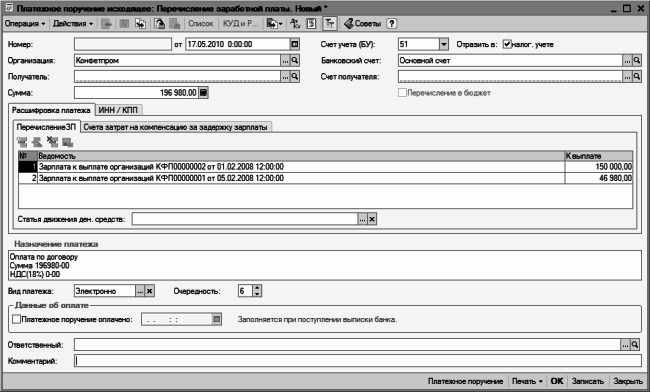Open the Действия dropdown menu

[73, 24]
